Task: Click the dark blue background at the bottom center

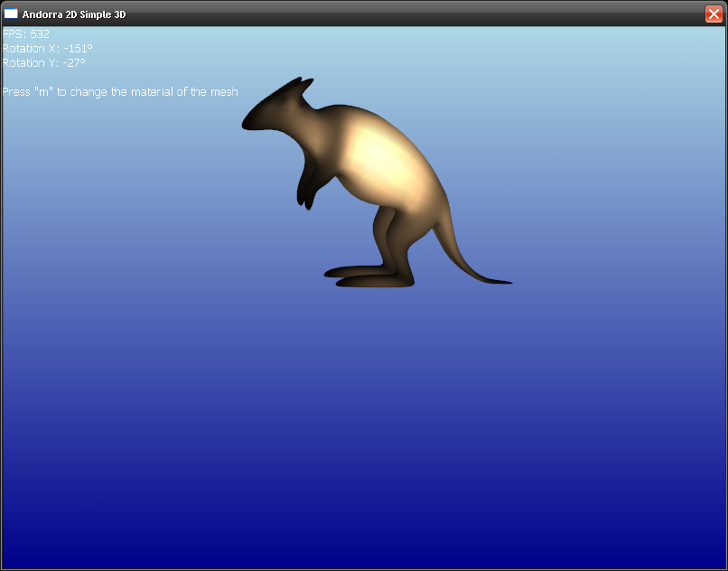Action: click(364, 533)
